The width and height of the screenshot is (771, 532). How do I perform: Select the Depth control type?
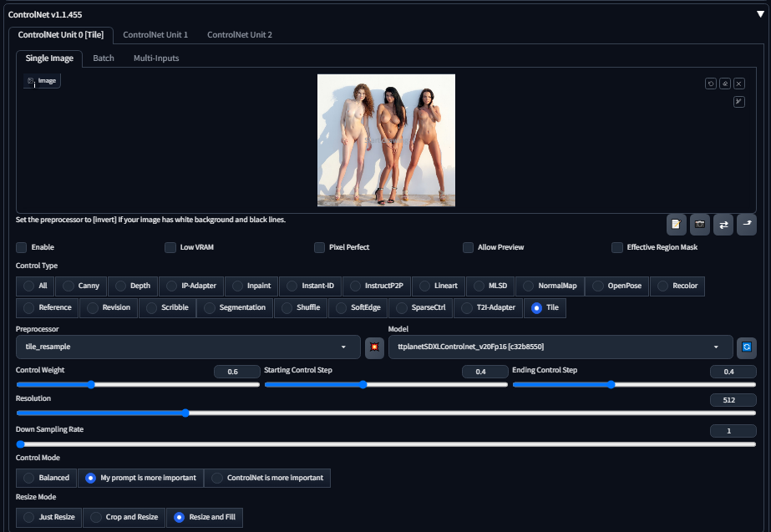tap(133, 286)
